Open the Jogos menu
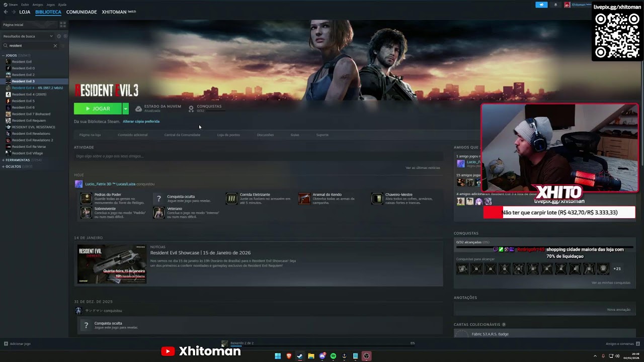This screenshot has height=362, width=644. (51, 5)
